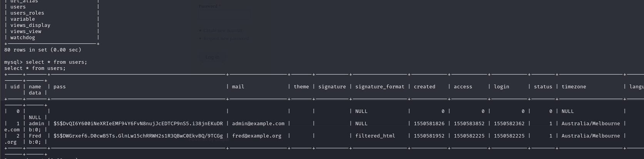Click Fred's password hash value

138,136
